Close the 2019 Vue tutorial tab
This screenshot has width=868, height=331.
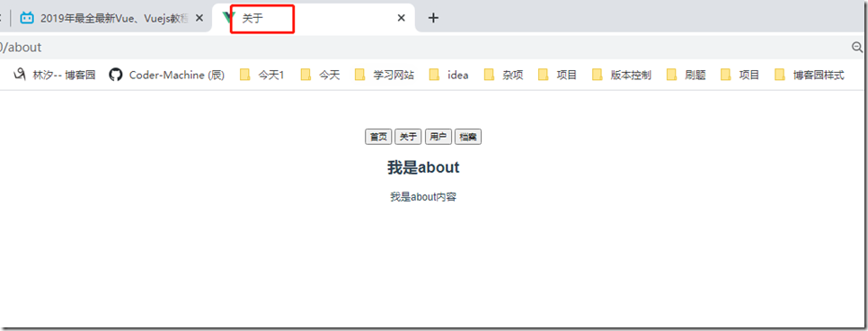coord(199,18)
